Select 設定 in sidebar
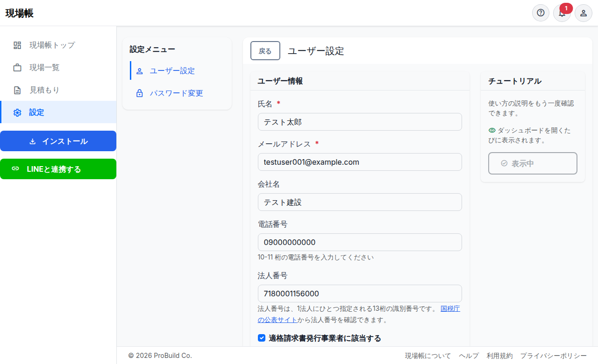The height and width of the screenshot is (364, 598). point(58,112)
